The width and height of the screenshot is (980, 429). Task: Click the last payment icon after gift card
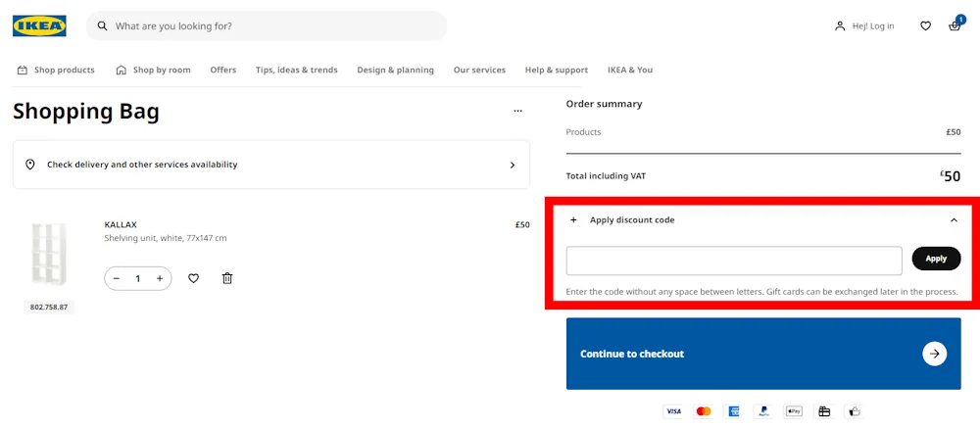point(855,411)
